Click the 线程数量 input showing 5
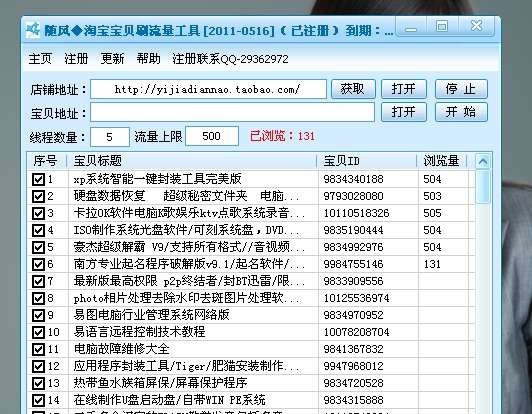Image resolution: width=532 pixels, height=414 pixels. point(110,137)
